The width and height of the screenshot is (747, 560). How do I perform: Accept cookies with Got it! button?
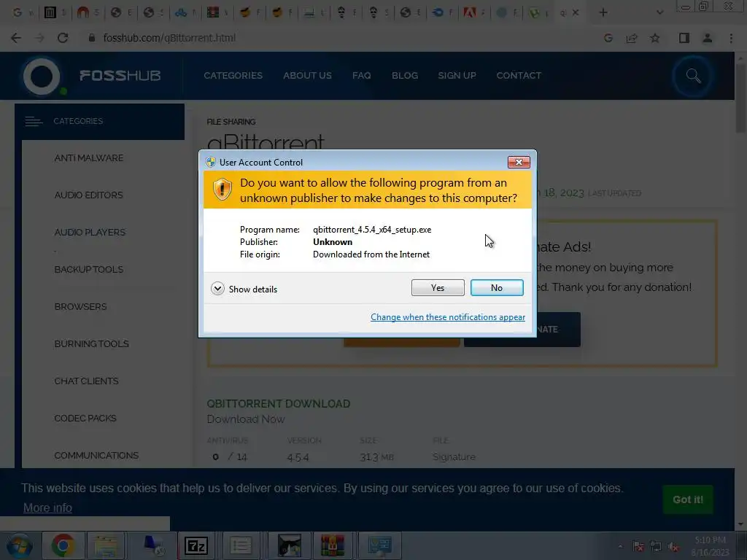(x=687, y=499)
